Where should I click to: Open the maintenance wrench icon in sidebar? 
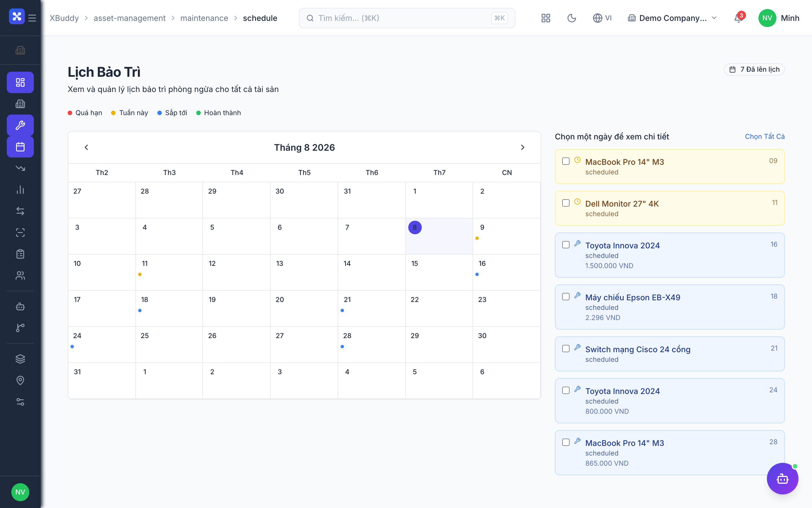click(20, 125)
